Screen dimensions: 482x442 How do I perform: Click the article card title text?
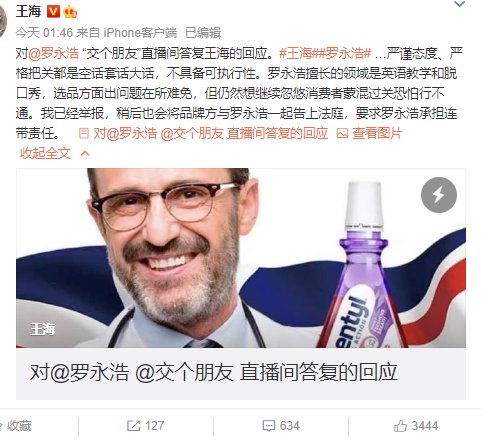point(214,372)
